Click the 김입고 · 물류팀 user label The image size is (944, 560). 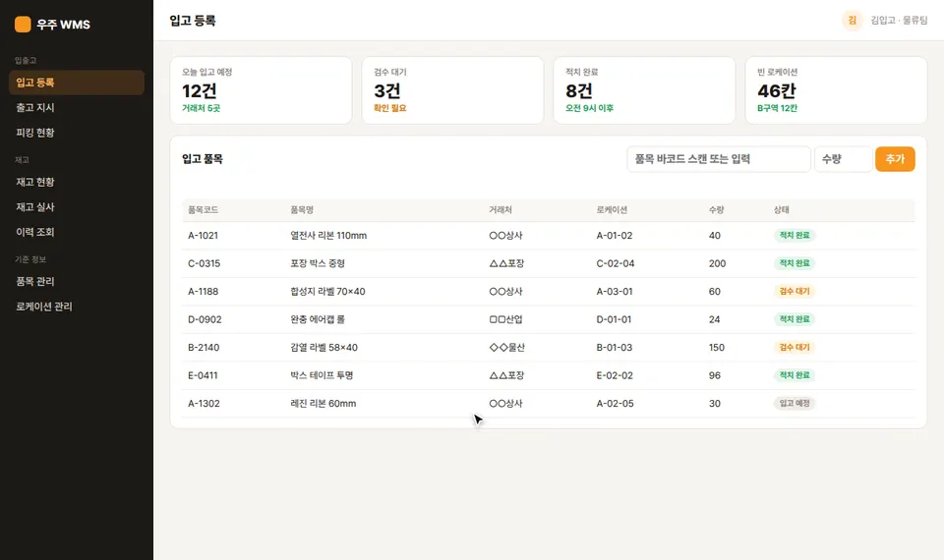[x=899, y=21]
